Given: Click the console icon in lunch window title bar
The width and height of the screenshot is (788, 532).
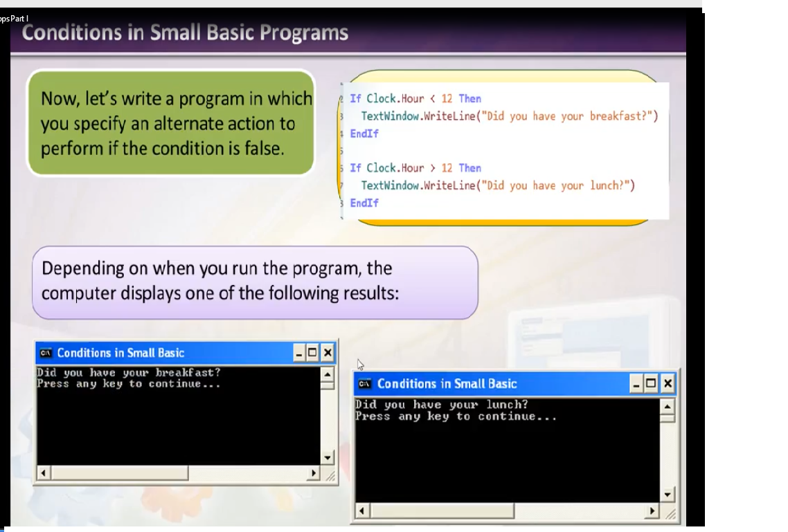Looking at the screenshot, I should [364, 384].
